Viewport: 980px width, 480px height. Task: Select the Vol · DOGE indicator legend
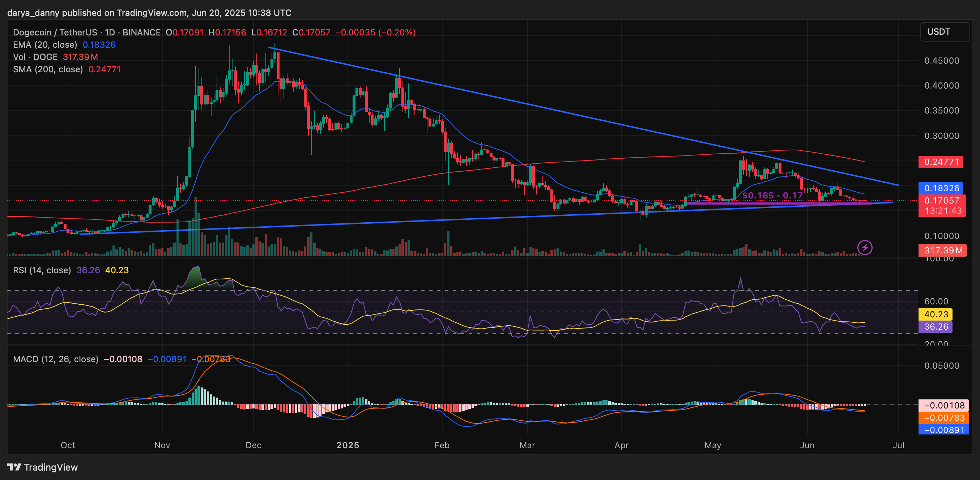35,57
